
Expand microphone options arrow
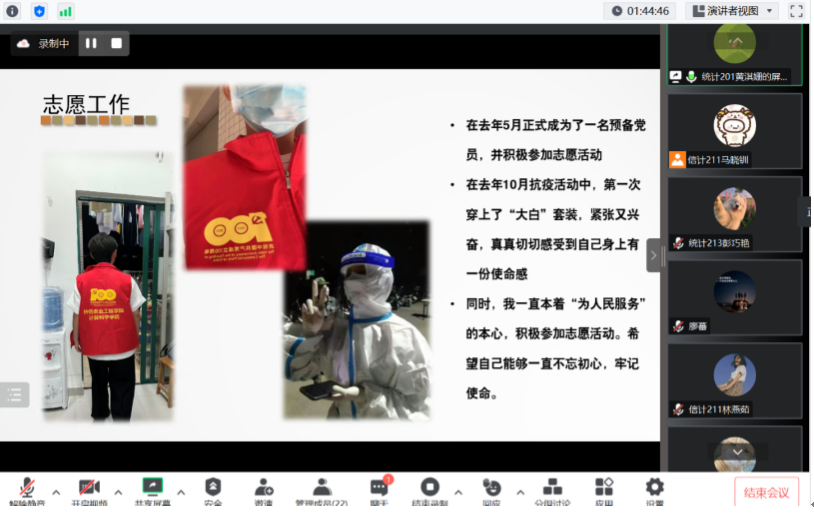point(56,492)
